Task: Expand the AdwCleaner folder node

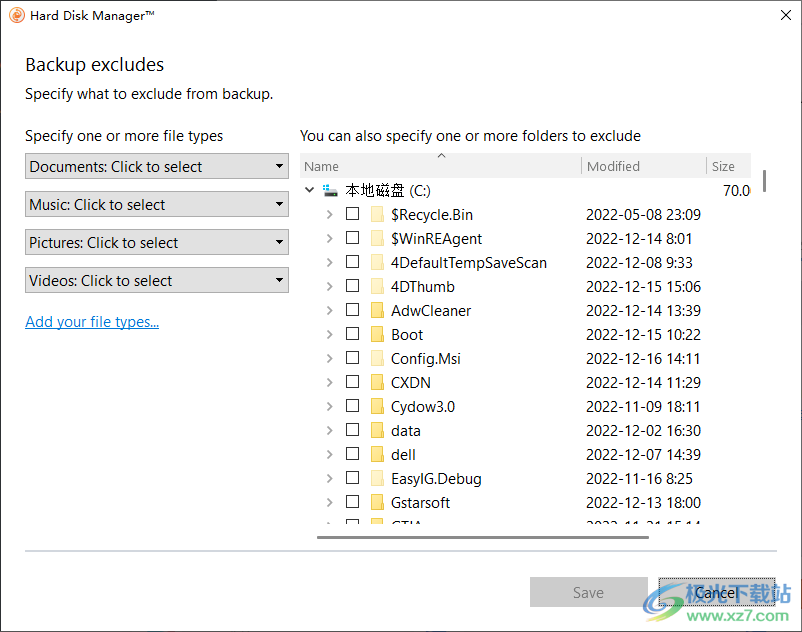Action: (x=329, y=310)
